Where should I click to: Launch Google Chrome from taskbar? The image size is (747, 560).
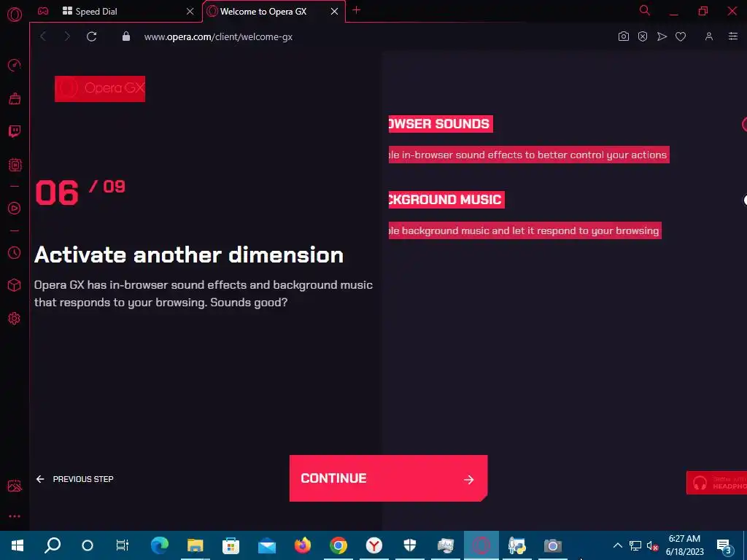[338, 545]
